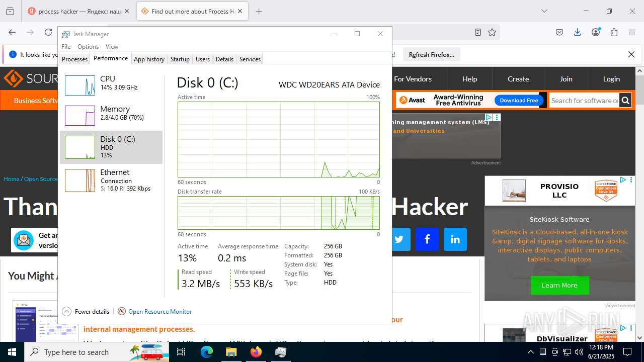Click the SourceForge search magnifier button
This screenshot has width=644, height=362.
[x=625, y=101]
